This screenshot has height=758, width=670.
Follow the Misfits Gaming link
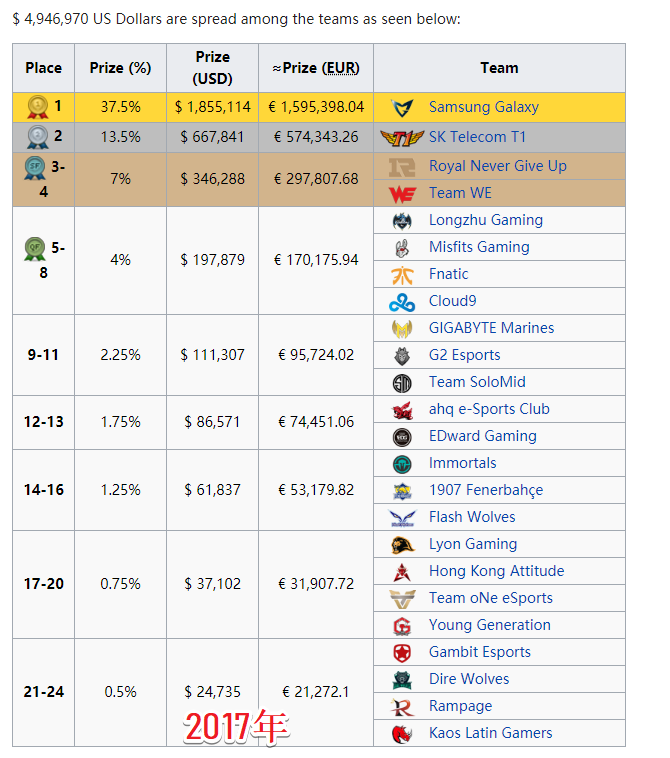click(x=479, y=247)
